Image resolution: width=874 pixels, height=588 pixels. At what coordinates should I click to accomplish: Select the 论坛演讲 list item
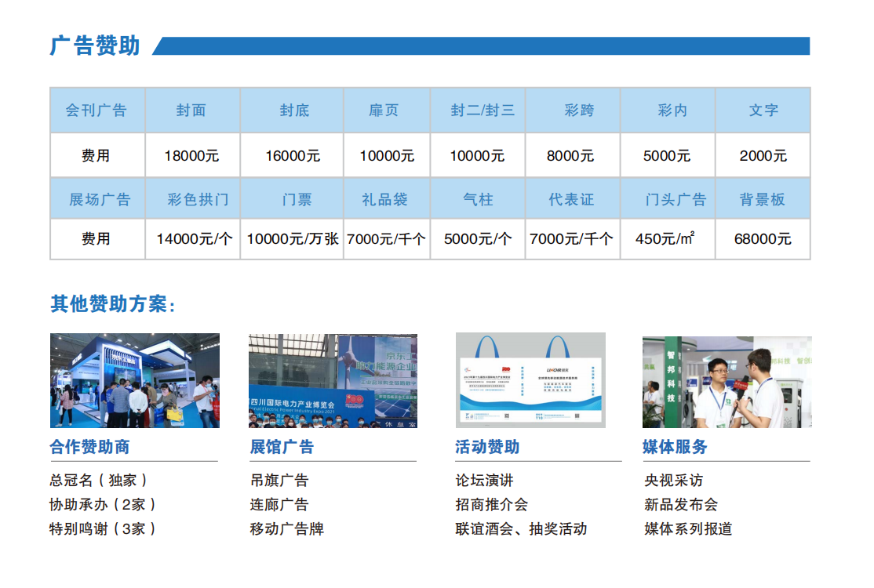click(484, 480)
